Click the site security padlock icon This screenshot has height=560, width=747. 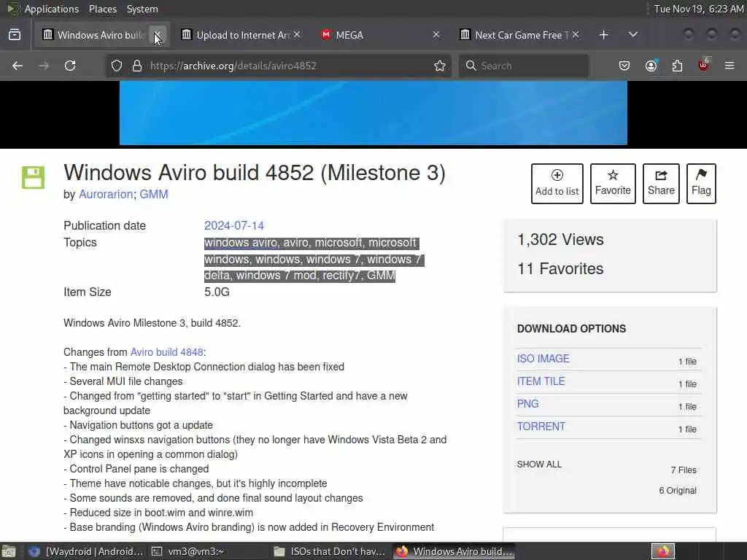point(137,66)
